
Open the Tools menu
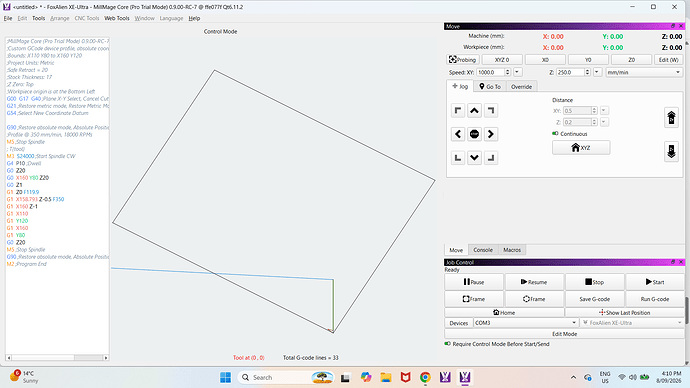click(38, 18)
